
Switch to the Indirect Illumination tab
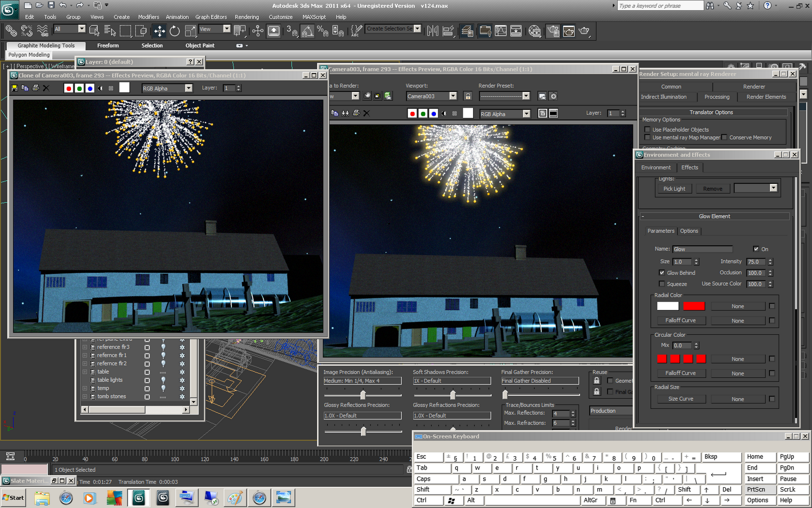(663, 97)
